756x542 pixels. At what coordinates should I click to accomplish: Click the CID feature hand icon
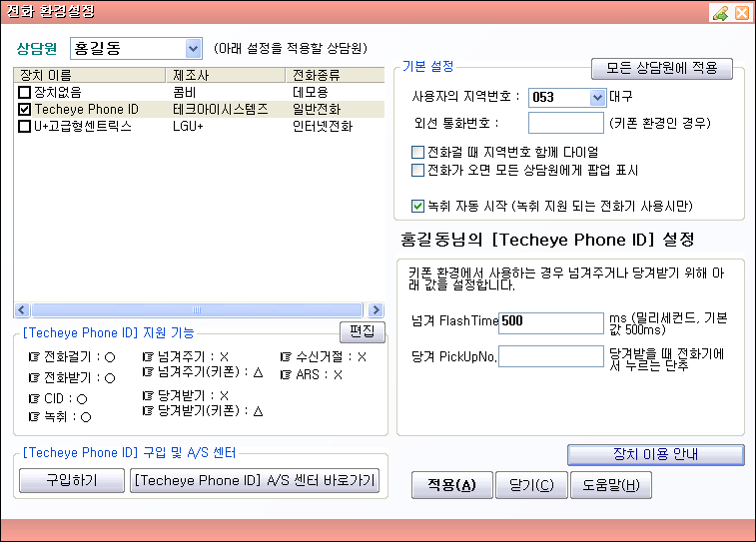pos(34,399)
